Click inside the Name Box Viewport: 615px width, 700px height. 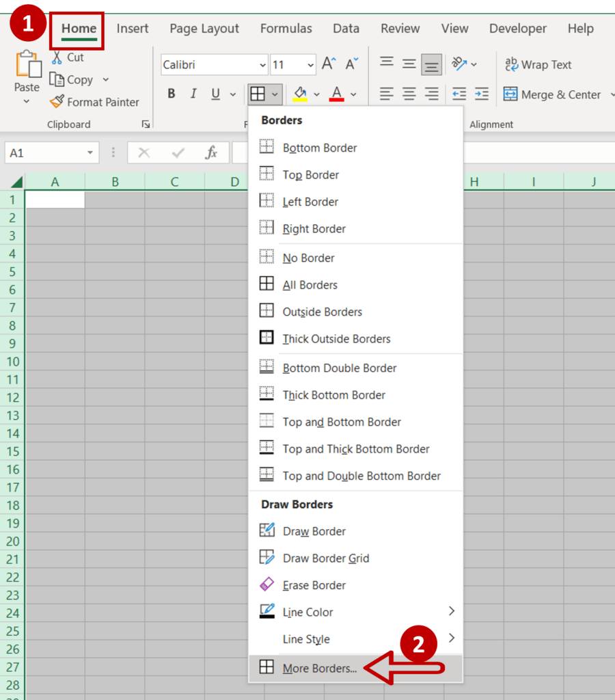pos(41,152)
